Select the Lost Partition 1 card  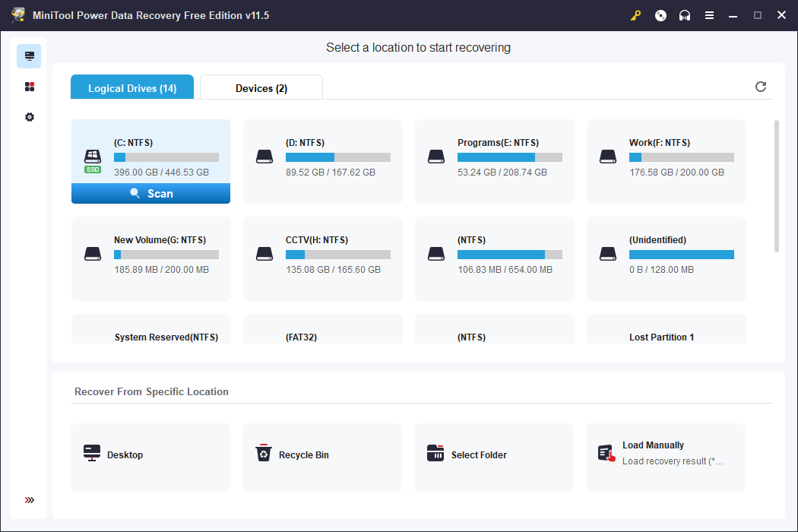click(x=667, y=329)
